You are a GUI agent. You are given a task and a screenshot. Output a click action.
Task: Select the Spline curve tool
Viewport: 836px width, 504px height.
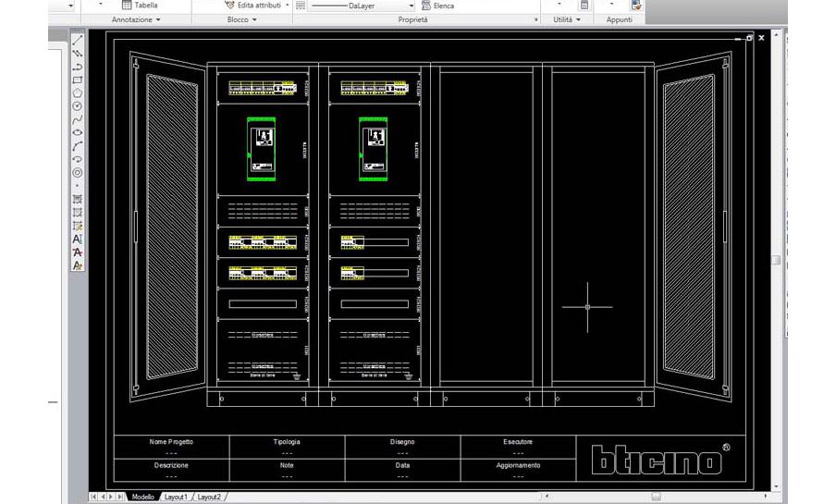pyautogui.click(x=78, y=119)
